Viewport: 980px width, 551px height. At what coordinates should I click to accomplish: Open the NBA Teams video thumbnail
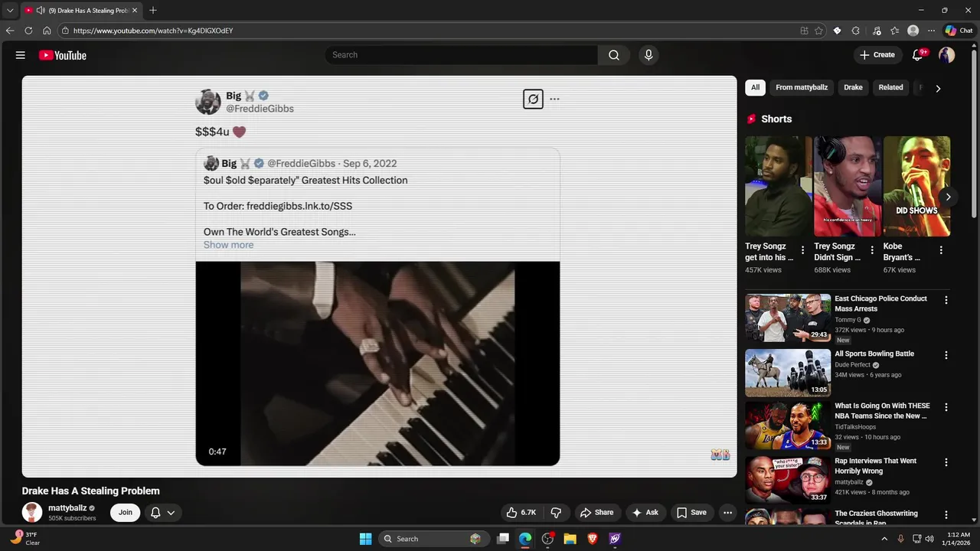pos(788,426)
